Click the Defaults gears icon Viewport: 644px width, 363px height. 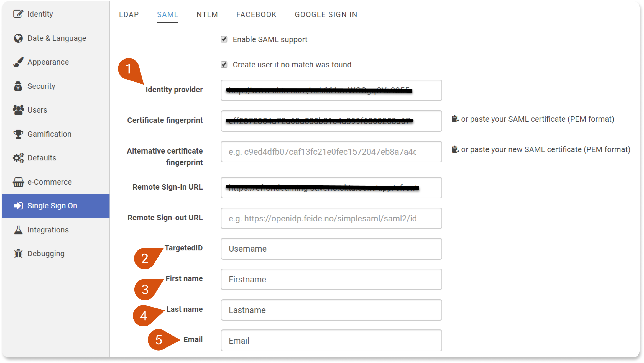point(18,158)
